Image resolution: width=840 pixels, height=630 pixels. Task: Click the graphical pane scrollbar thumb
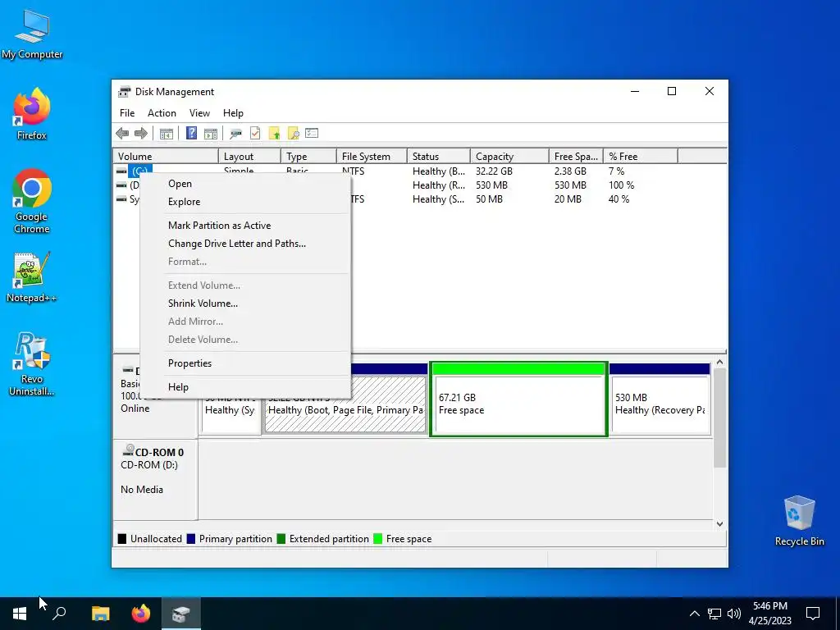pyautogui.click(x=719, y=418)
